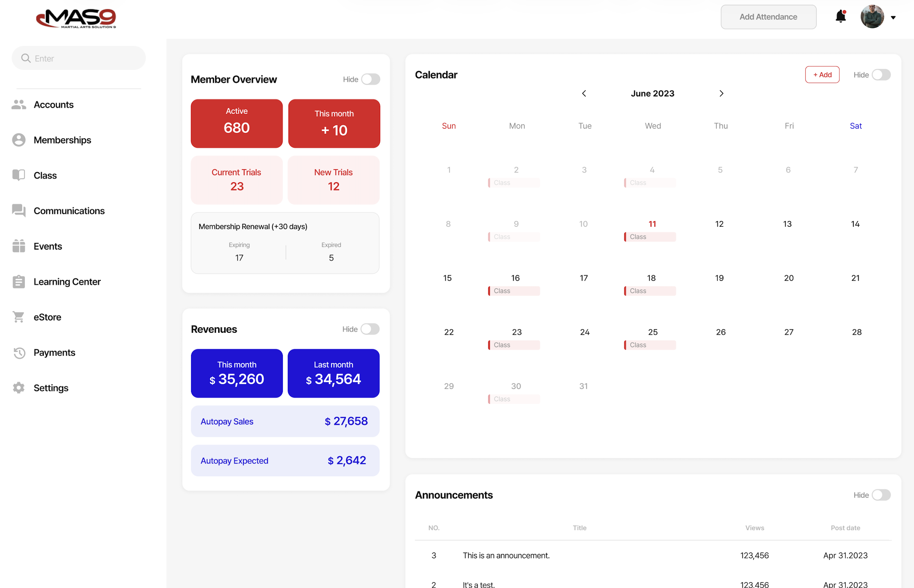Select the Events gift icon
The image size is (914, 588).
click(18, 246)
